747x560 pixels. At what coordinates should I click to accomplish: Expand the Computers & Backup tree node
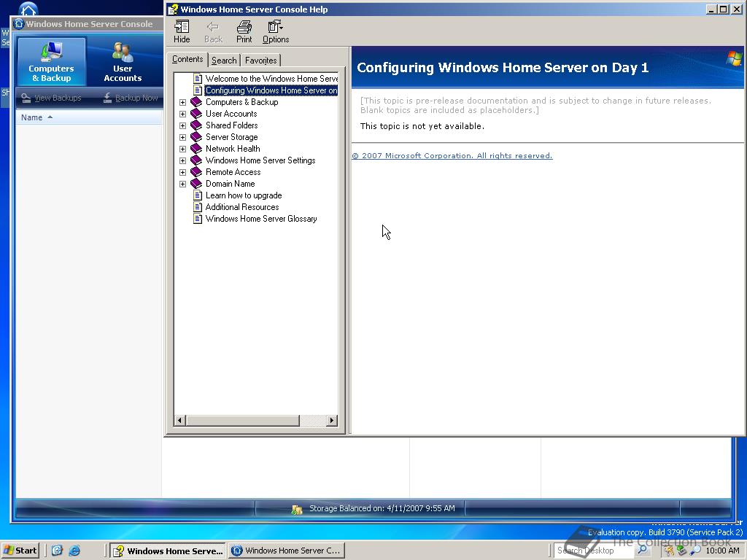coord(182,102)
